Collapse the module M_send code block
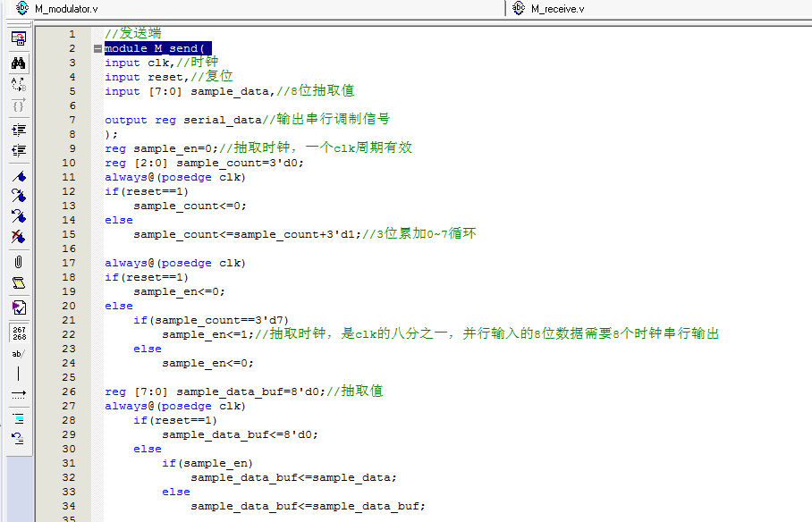Screen dimensions: 812x522 [97, 48]
